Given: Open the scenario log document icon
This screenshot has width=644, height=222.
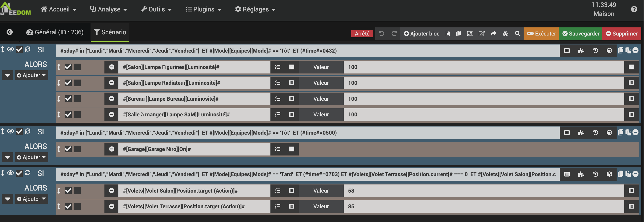Looking at the screenshot, I should pos(448,33).
